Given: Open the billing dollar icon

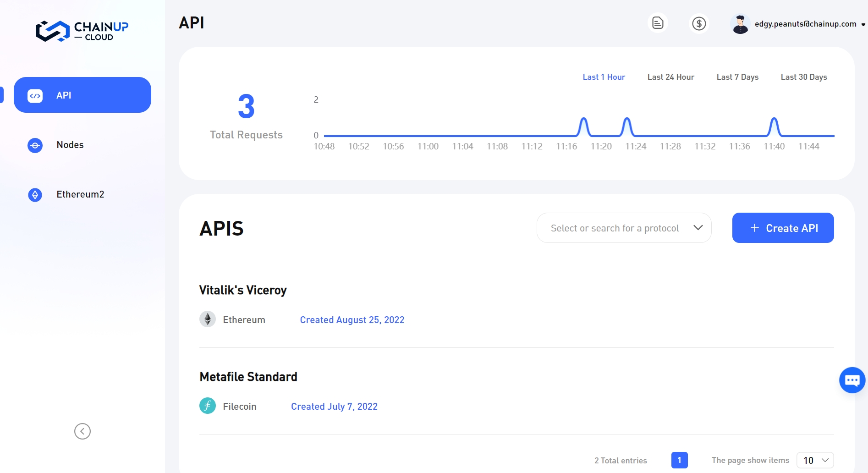Looking at the screenshot, I should click(x=699, y=23).
